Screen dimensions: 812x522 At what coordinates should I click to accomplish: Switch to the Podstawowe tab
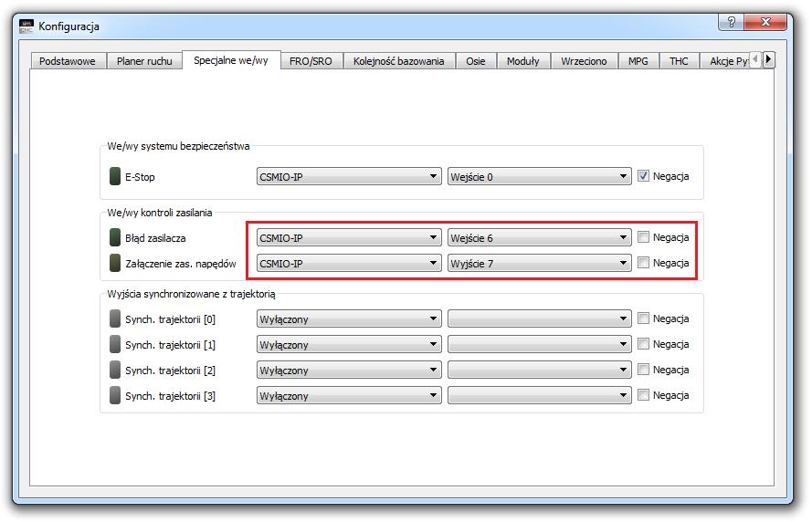[68, 61]
